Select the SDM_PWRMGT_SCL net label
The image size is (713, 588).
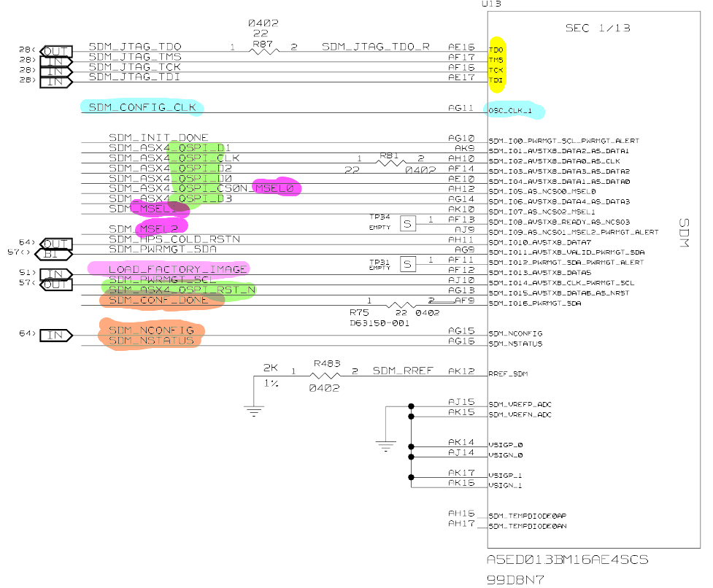(162, 279)
